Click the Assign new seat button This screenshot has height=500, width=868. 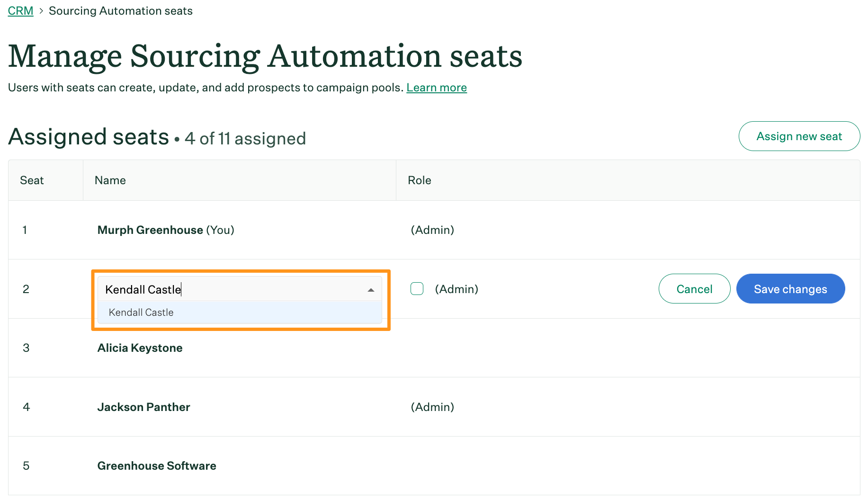[799, 136]
